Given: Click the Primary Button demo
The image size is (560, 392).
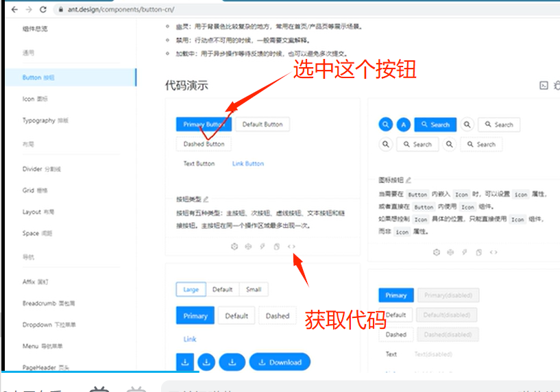Looking at the screenshot, I should click(204, 124).
